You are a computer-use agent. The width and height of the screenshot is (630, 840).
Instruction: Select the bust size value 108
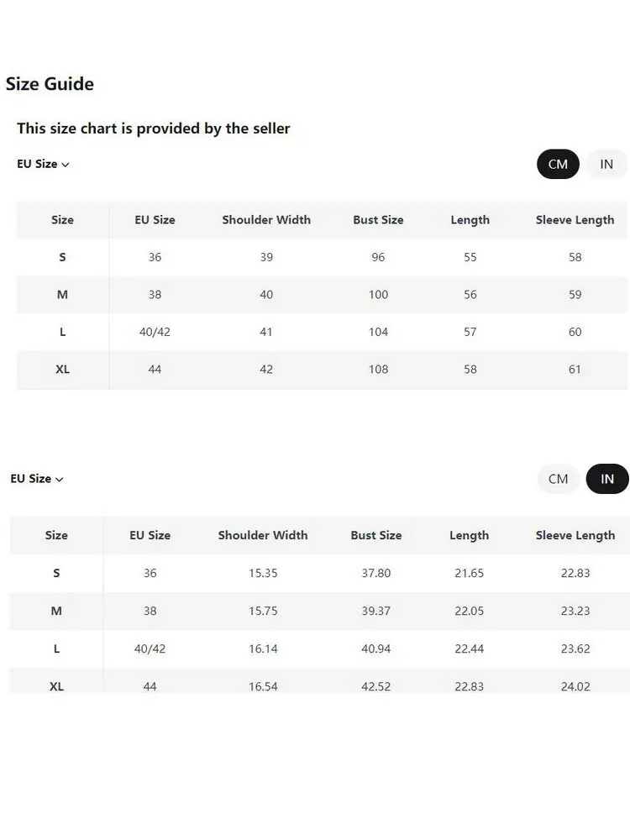[x=378, y=369]
